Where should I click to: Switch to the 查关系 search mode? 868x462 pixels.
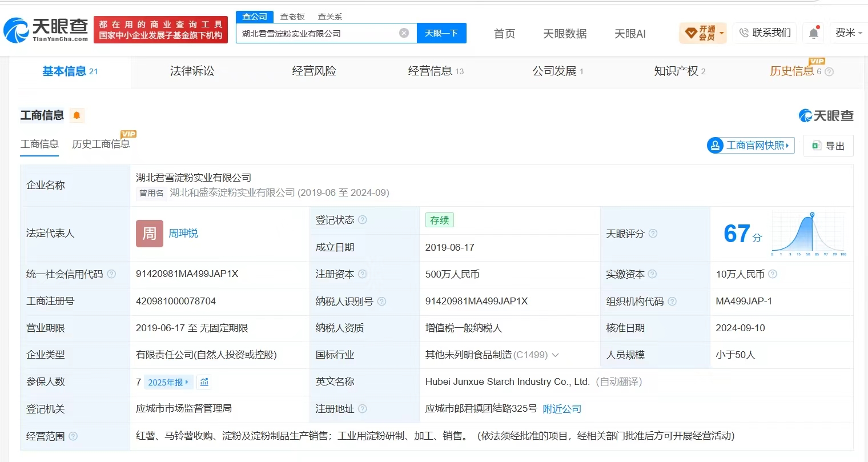tap(330, 17)
